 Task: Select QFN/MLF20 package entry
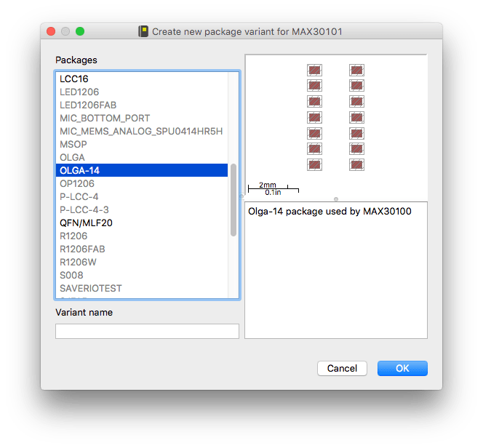[x=142, y=223]
